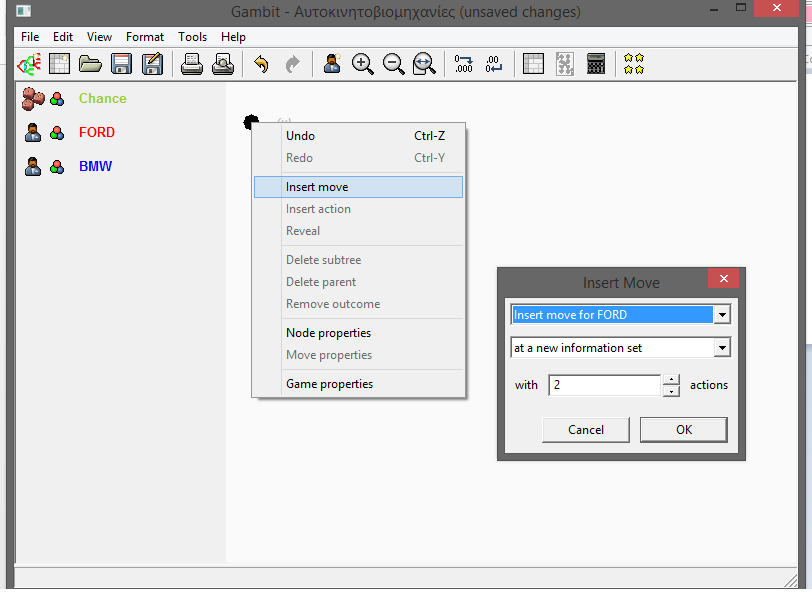Choose Insert move in context menu
812x604 pixels.
(x=358, y=187)
